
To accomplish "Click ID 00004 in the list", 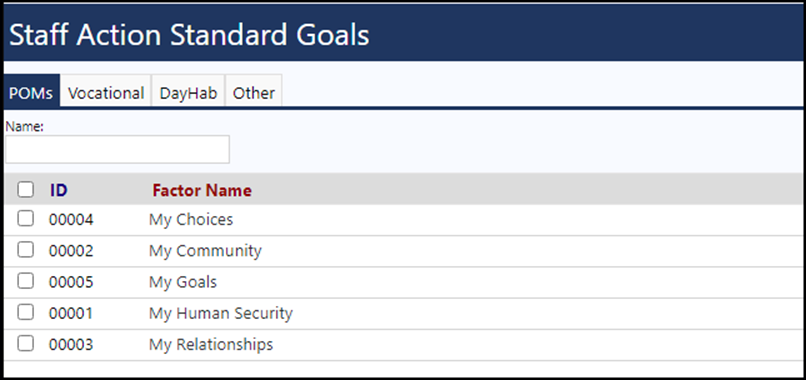I will click(x=71, y=220).
